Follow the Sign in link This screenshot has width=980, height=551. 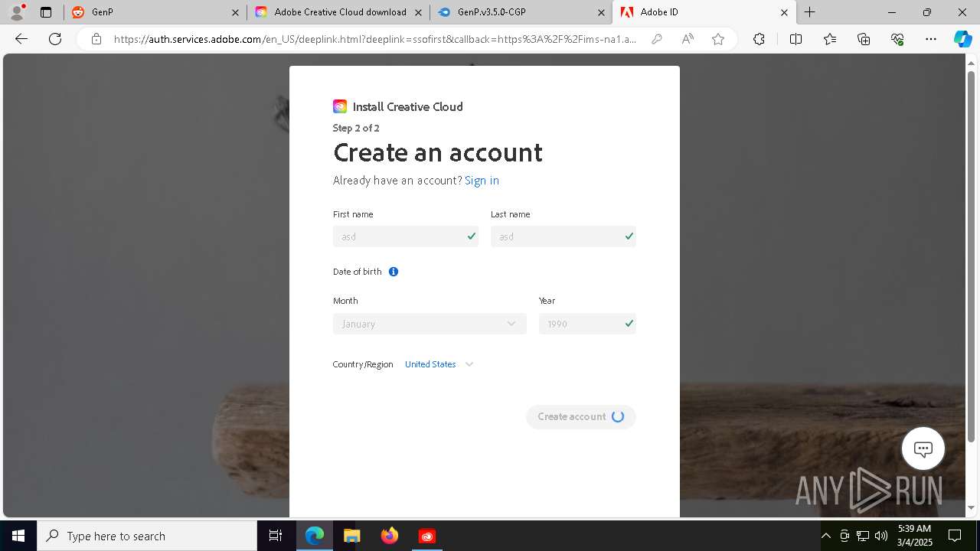click(482, 181)
